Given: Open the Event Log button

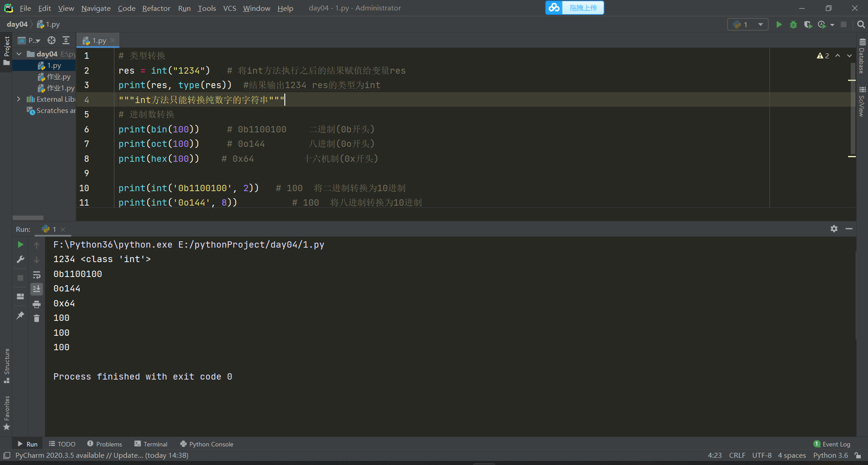Looking at the screenshot, I should (832, 444).
